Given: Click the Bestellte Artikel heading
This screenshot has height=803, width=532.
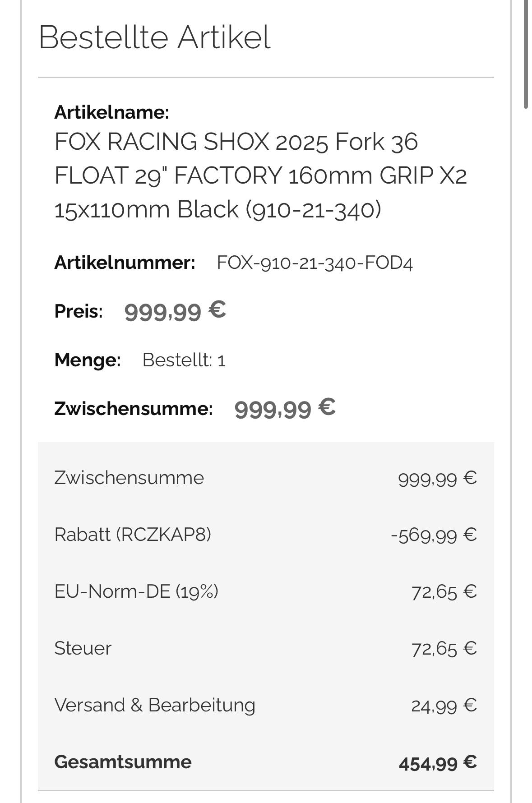Looking at the screenshot, I should tap(154, 37).
